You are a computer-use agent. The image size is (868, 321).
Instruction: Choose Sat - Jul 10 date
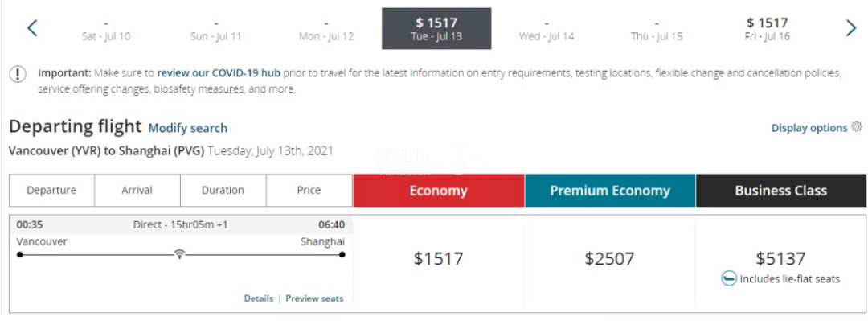tap(106, 31)
